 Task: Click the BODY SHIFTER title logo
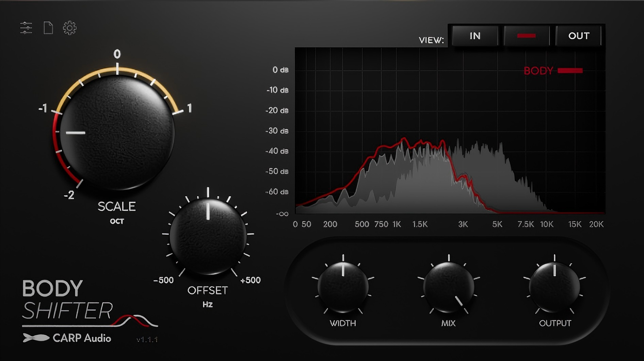coord(67,300)
